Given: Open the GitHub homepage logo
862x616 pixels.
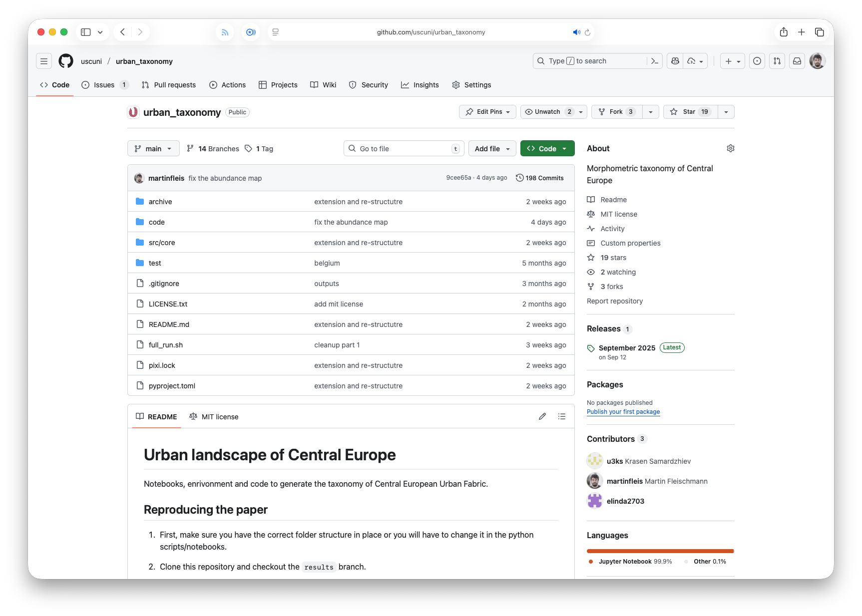Looking at the screenshot, I should [66, 61].
